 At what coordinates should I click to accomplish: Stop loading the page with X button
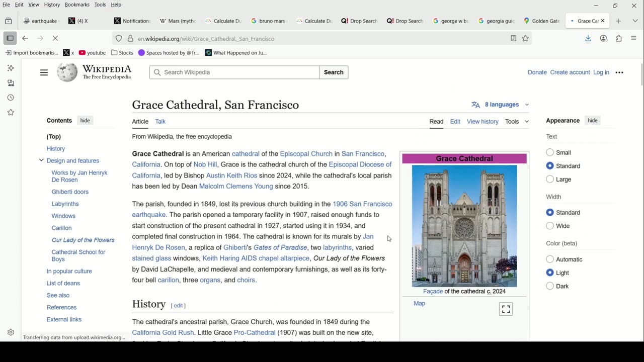click(x=55, y=38)
